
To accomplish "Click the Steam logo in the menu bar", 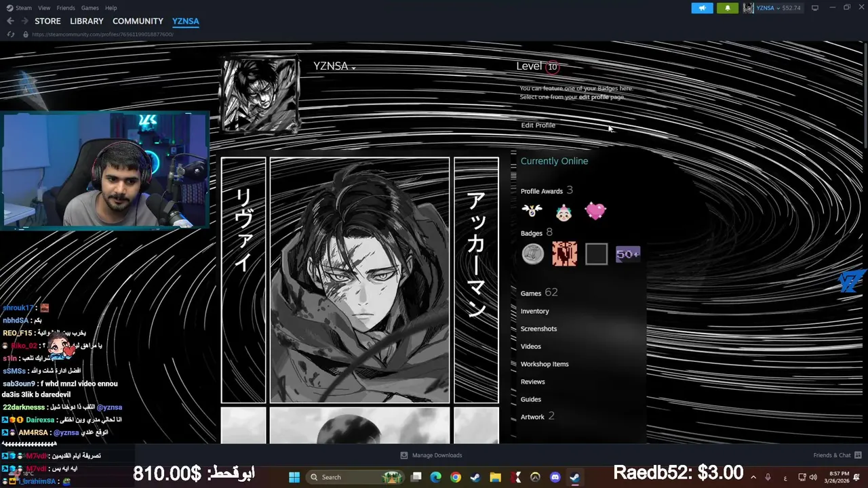I will (9, 8).
